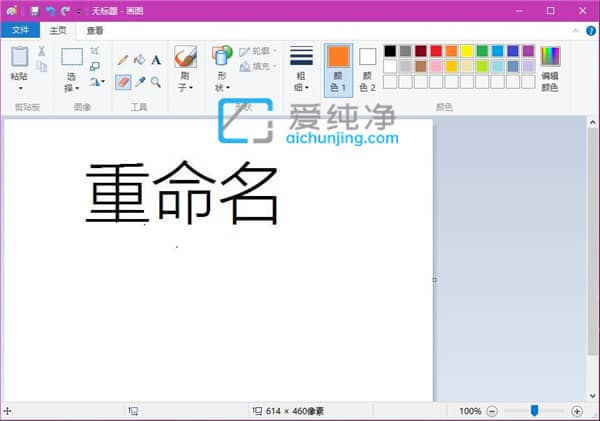Switch to the Home (主页) tab
600x421 pixels.
coord(58,30)
